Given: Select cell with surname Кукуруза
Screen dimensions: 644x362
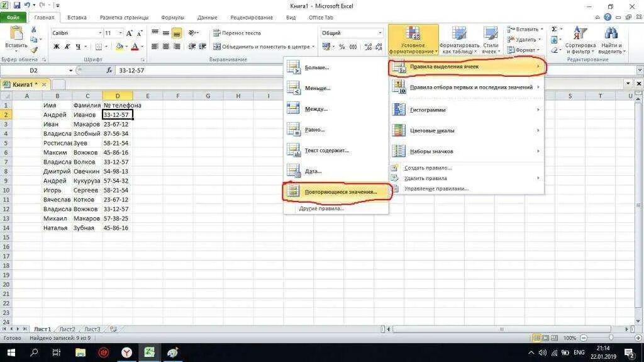Looking at the screenshot, I should click(x=87, y=181).
